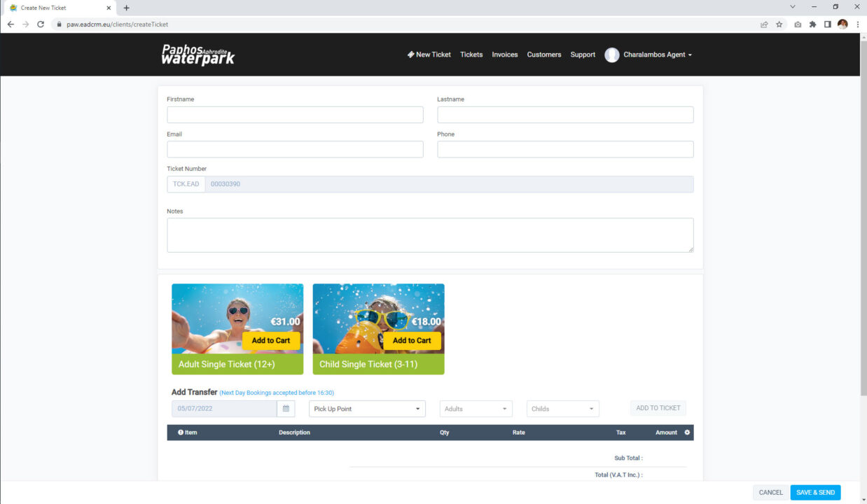Click the tab search chevron in title bar
Image resolution: width=867 pixels, height=504 pixels.
pyautogui.click(x=793, y=7)
